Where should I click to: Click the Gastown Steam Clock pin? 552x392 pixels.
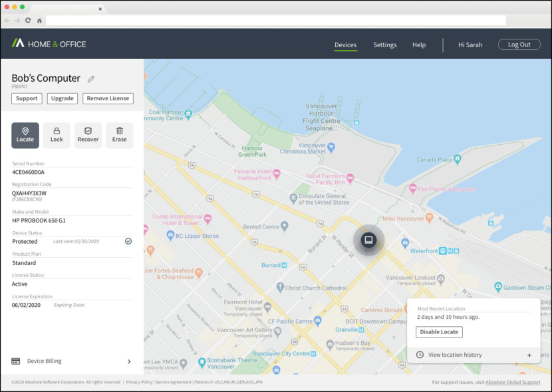coord(497,287)
